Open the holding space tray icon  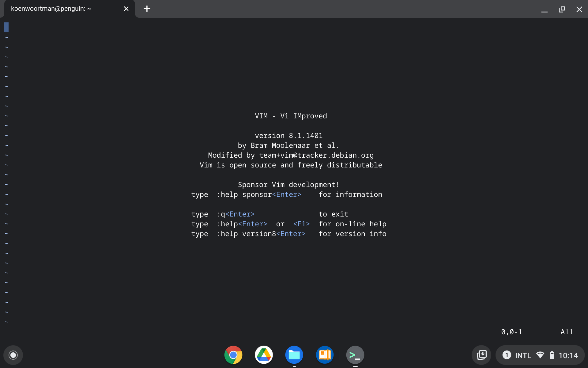point(481,355)
